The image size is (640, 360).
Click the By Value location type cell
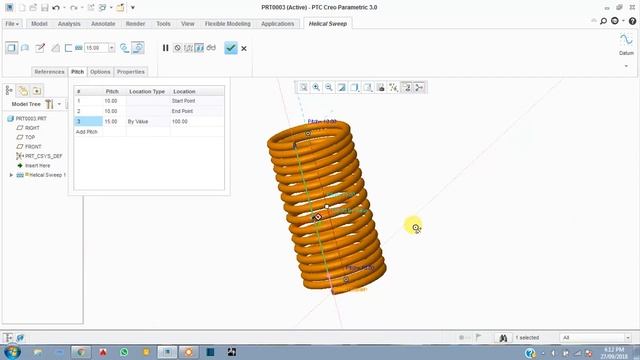tap(148, 122)
